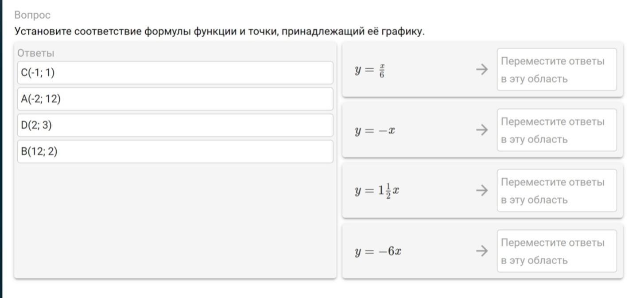Click the "Вопрос" heading label
Image resolution: width=644 pixels, height=298 pixels.
click(x=32, y=15)
